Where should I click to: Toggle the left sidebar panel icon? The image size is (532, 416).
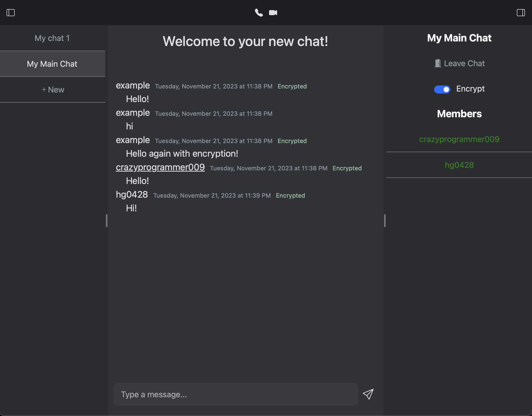[x=11, y=13]
